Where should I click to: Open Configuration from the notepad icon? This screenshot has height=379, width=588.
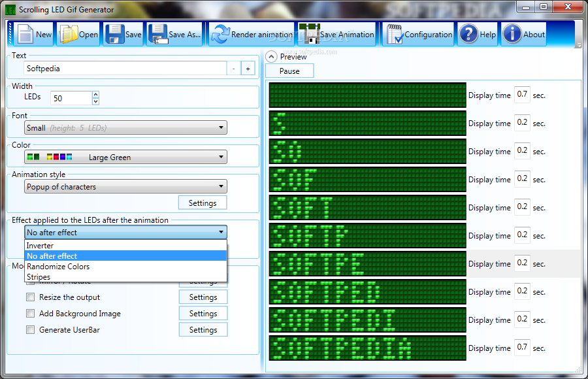395,34
